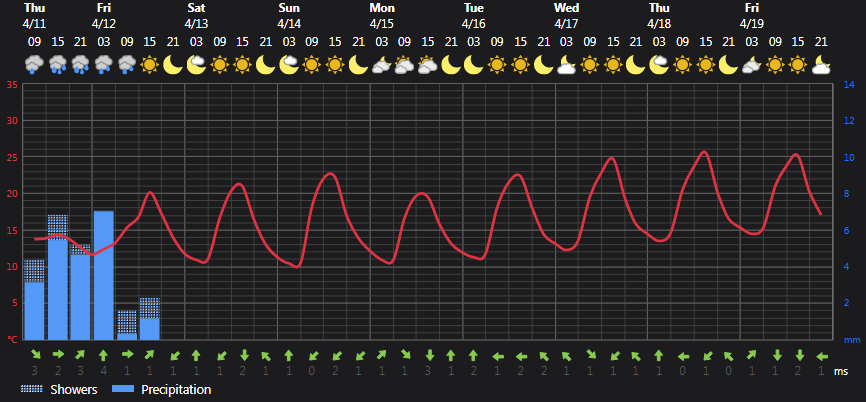Click the sun icon at Fri 4/12 15:00
Image resolution: width=866 pixels, height=402 pixels.
pyautogui.click(x=150, y=65)
